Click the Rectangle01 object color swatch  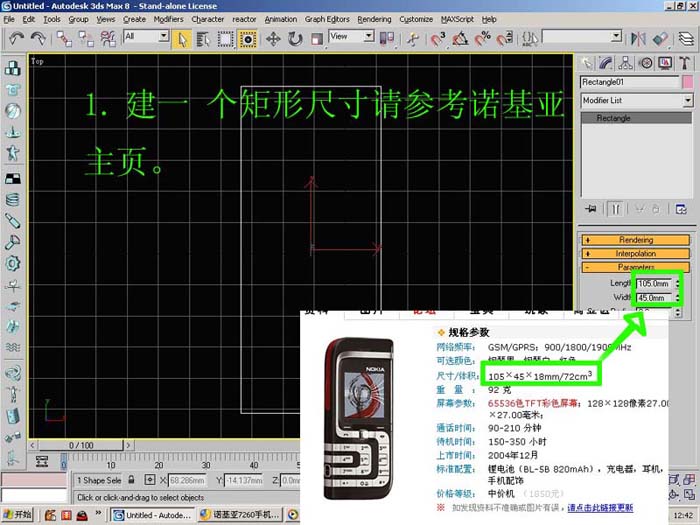[688, 82]
